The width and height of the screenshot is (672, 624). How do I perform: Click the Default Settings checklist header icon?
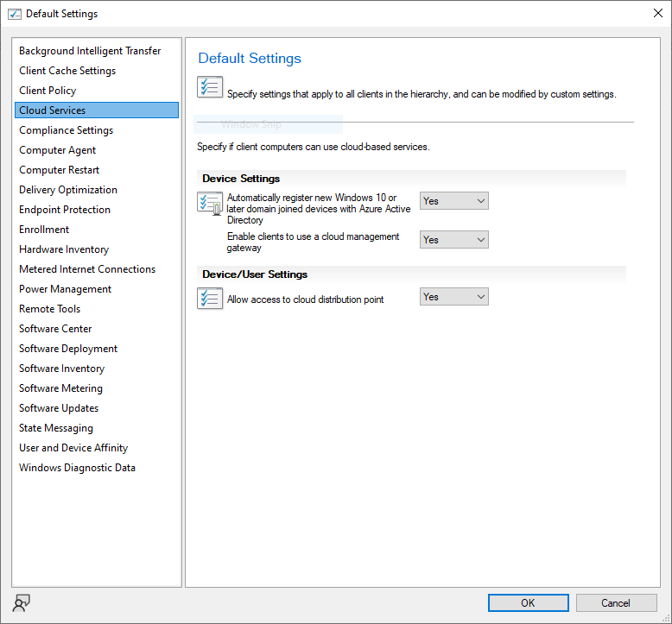tap(210, 87)
